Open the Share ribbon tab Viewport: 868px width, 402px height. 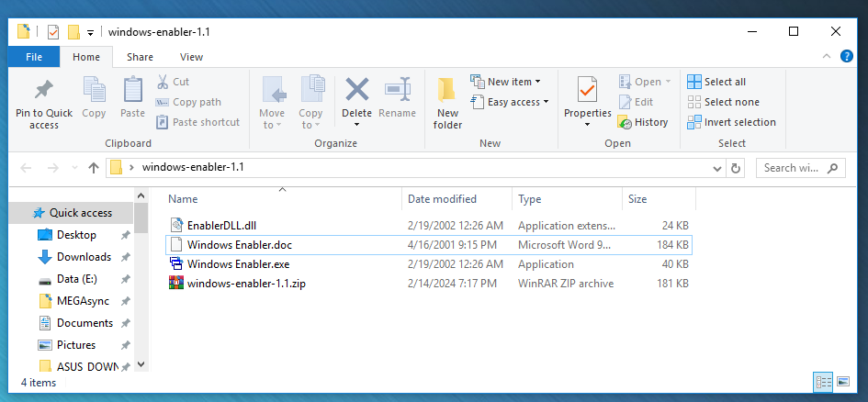(140, 57)
